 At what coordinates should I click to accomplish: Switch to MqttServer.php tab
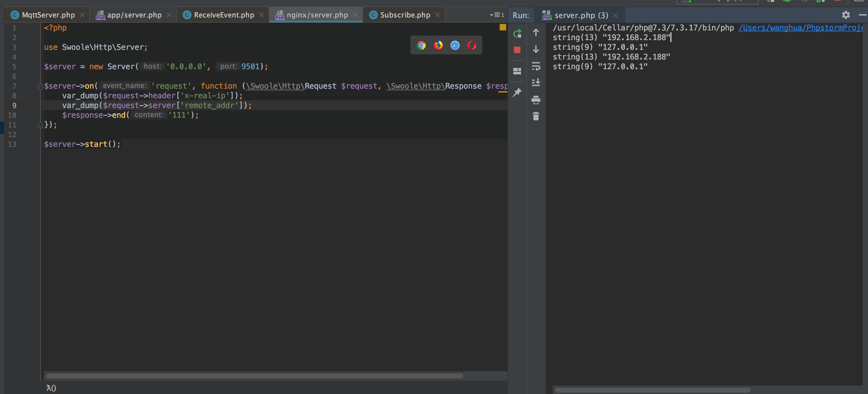click(48, 15)
